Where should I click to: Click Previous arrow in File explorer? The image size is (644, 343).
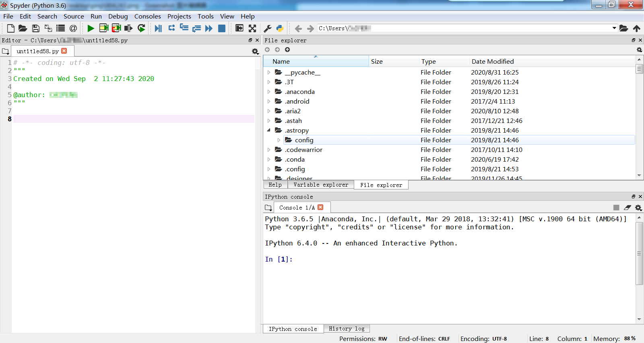click(x=267, y=50)
